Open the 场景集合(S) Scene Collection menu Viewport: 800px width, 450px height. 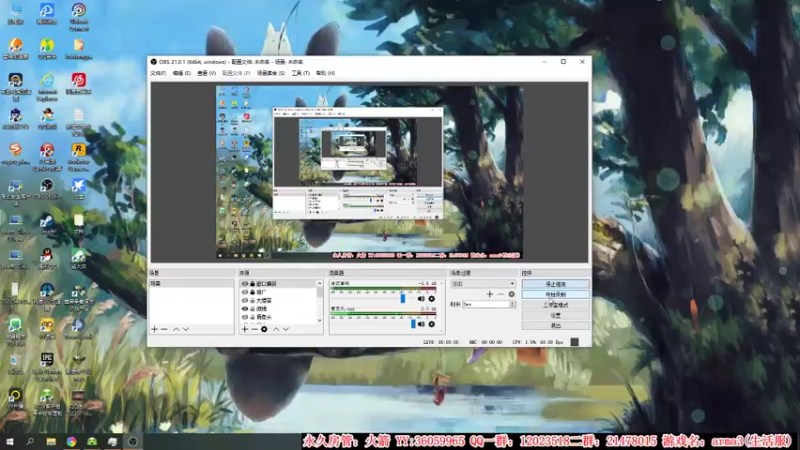click(271, 73)
